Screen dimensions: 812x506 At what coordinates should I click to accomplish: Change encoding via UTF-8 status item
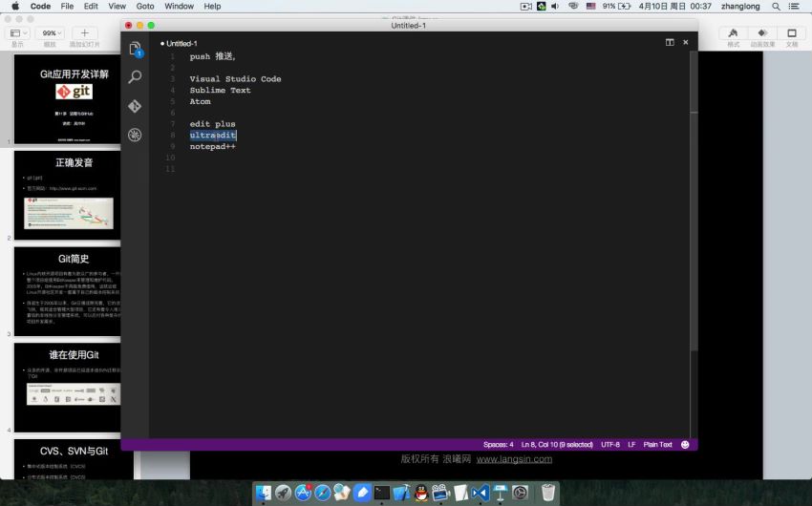pyautogui.click(x=610, y=445)
